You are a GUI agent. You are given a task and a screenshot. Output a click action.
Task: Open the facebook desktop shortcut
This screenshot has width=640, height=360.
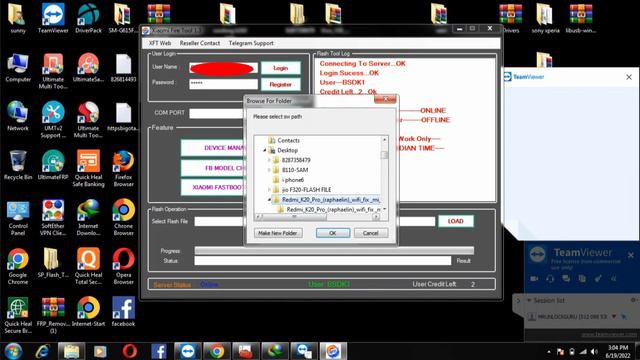(123, 312)
